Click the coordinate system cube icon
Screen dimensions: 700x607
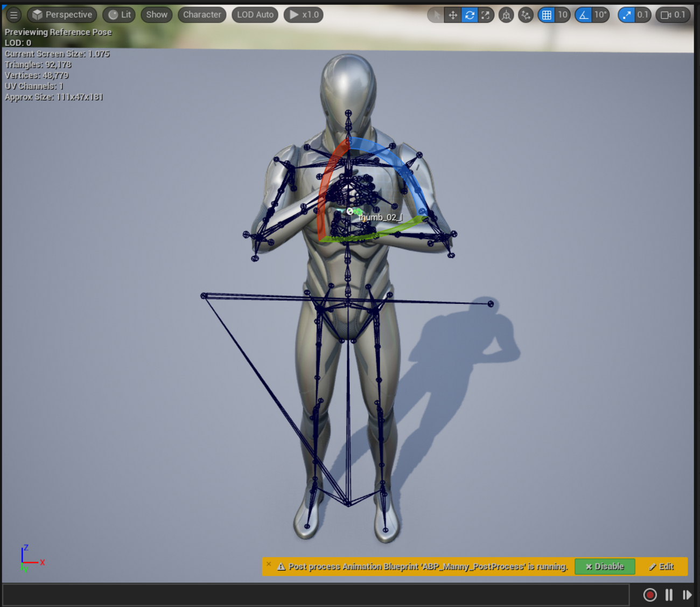[x=506, y=15]
